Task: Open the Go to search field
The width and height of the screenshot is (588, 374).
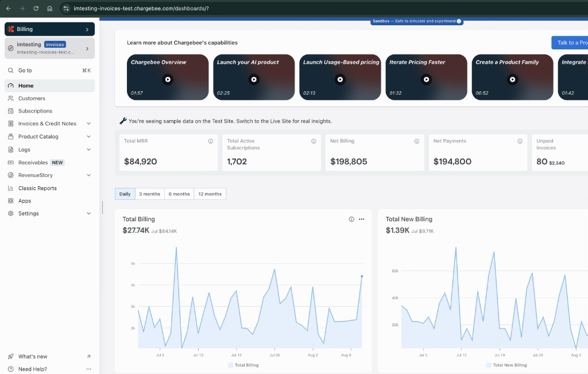Action: pyautogui.click(x=49, y=70)
